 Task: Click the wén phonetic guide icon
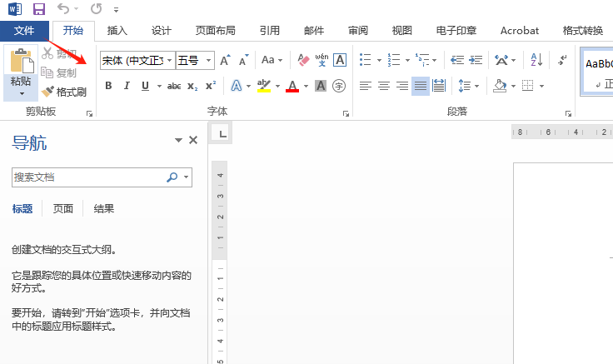coord(321,60)
